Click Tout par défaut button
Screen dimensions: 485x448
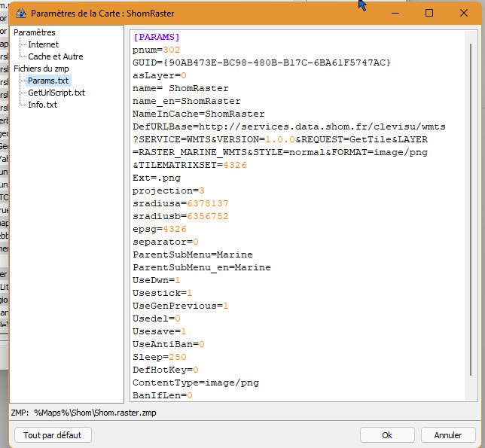(x=53, y=435)
